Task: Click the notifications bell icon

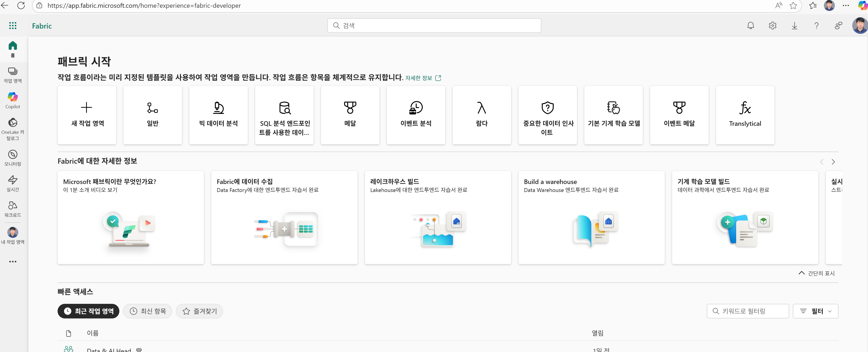Action: pyautogui.click(x=750, y=26)
